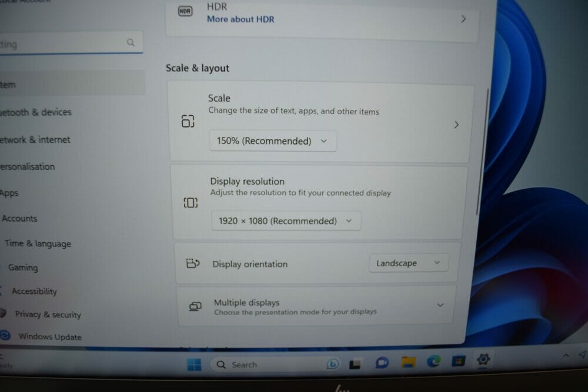Open Bing Chat icon in taskbar search
This screenshot has height=392, width=588.
tap(332, 364)
